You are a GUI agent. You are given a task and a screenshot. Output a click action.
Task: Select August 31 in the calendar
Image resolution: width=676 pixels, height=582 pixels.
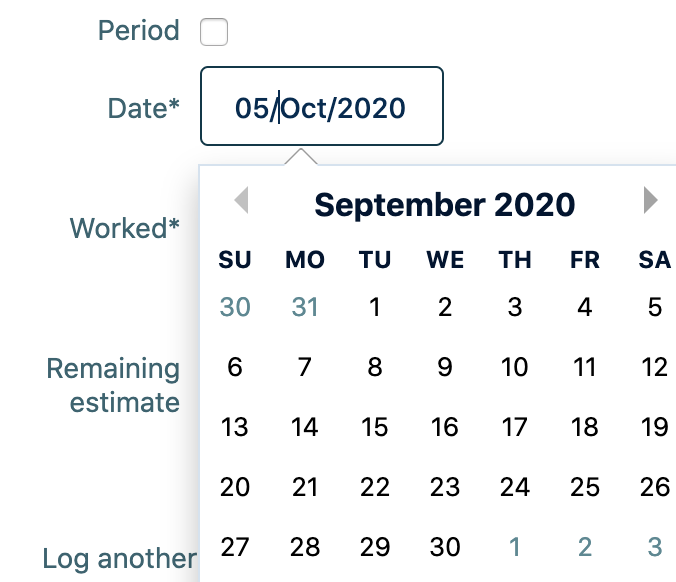(x=305, y=307)
